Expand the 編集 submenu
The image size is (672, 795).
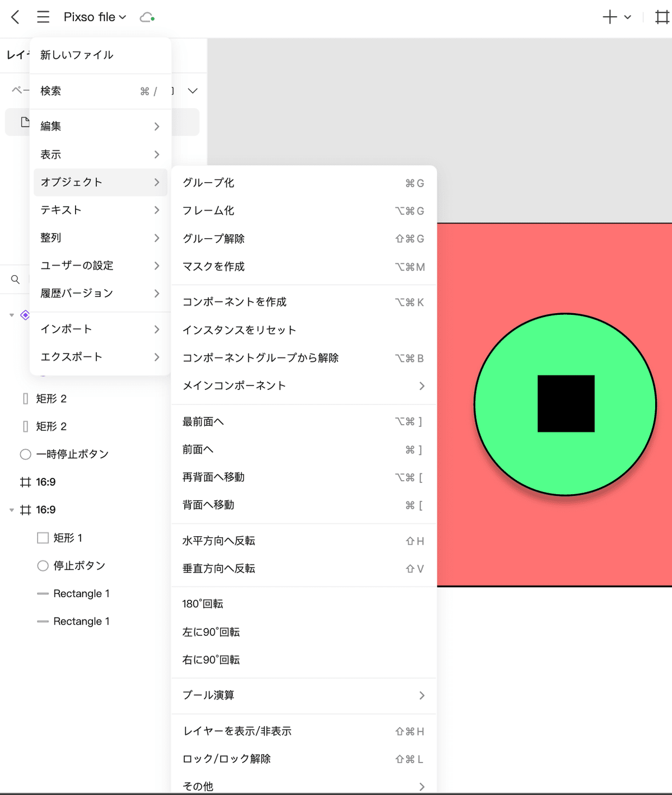tap(100, 126)
